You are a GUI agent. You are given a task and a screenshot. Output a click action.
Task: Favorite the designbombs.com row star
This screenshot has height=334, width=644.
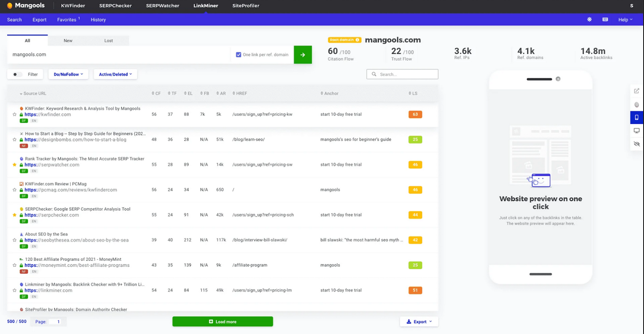point(15,139)
